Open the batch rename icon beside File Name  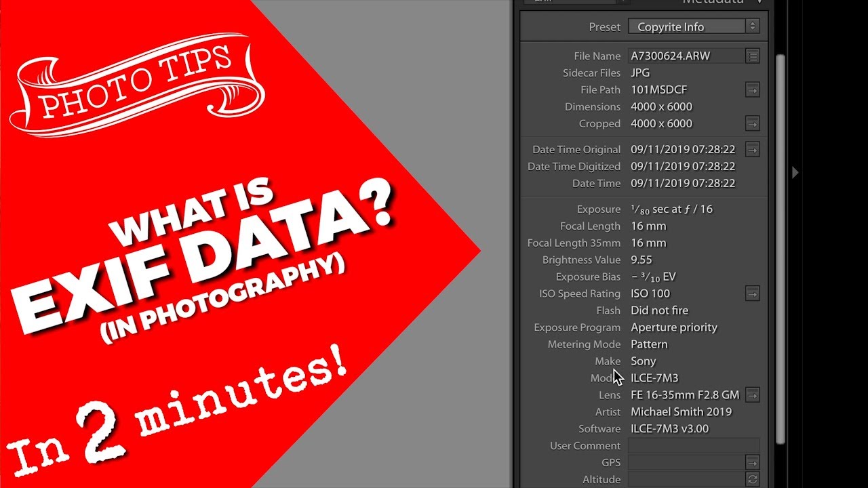752,56
